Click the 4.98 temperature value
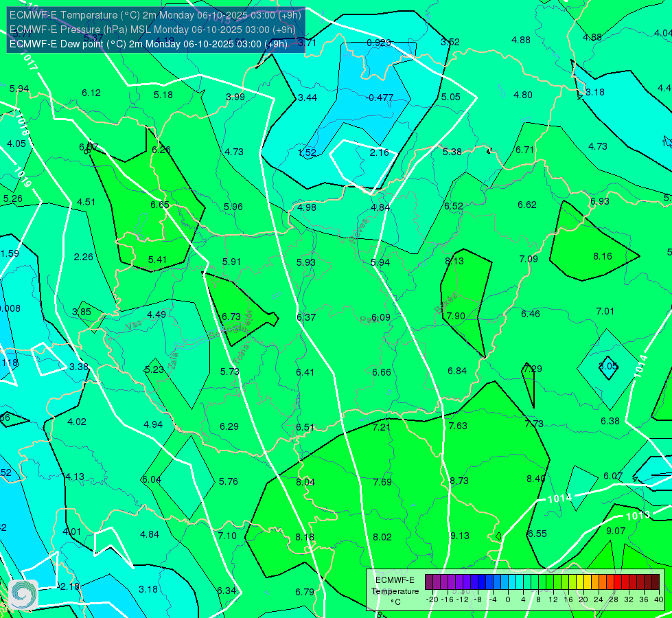The height and width of the screenshot is (618, 672). [x=307, y=207]
